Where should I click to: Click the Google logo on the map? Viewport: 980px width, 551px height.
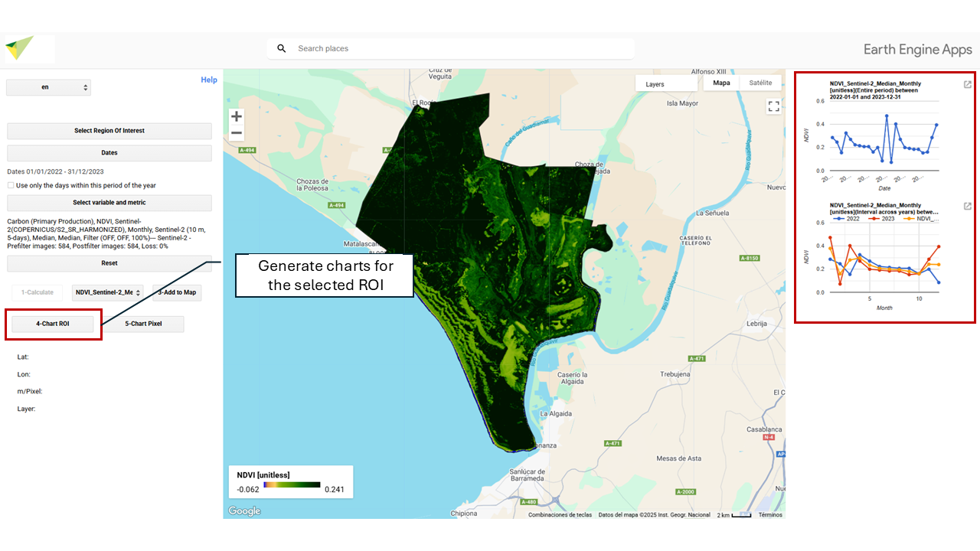point(244,511)
